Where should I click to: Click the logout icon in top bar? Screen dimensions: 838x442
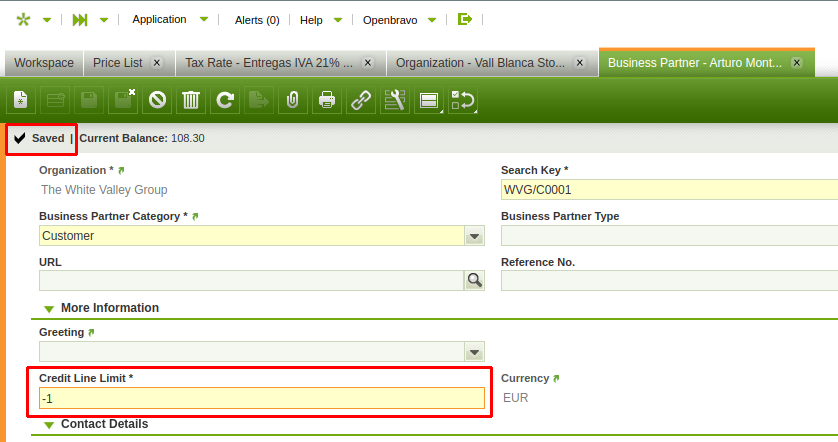pyautogui.click(x=464, y=19)
